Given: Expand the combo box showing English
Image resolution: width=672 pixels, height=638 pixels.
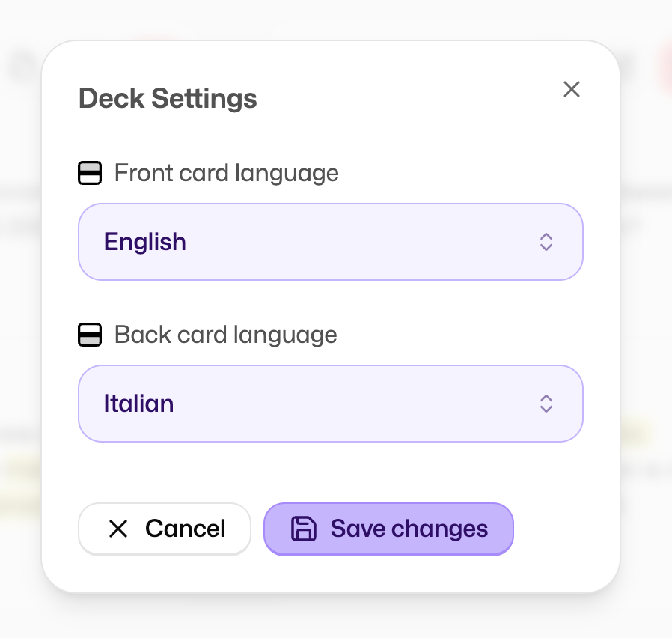Looking at the screenshot, I should [374, 242].
